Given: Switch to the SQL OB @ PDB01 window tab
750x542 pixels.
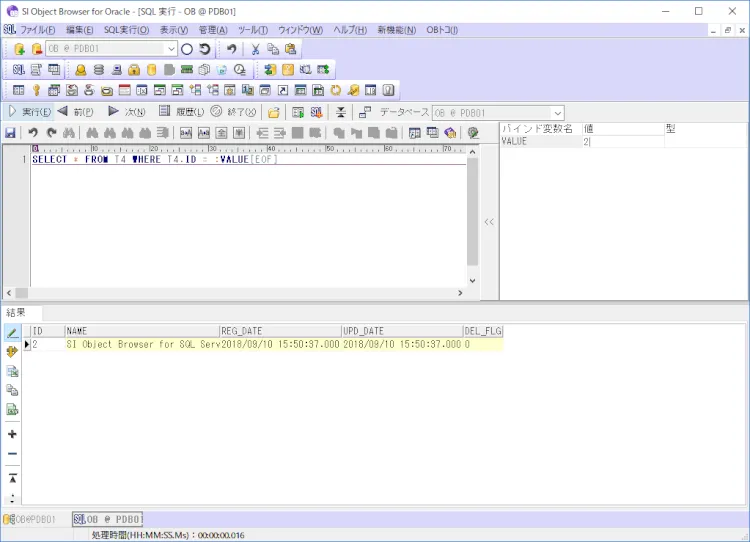Looking at the screenshot, I should (108, 520).
